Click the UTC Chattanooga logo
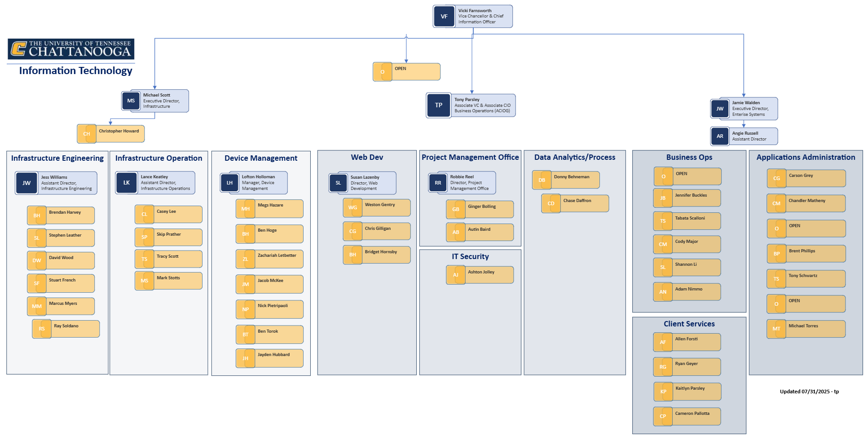This screenshot has height=440, width=868. pyautogui.click(x=71, y=49)
